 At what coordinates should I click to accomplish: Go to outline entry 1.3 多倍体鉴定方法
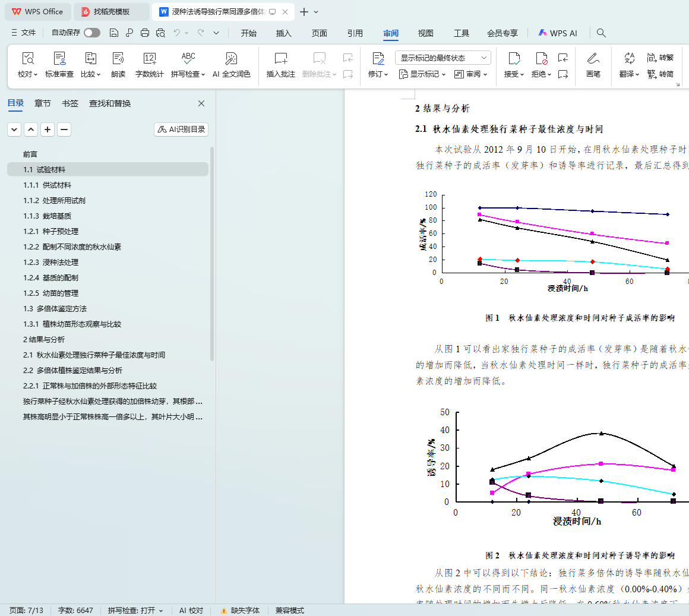[108, 309]
